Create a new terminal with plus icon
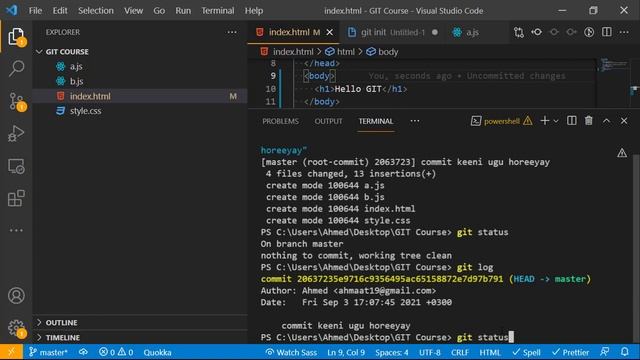 coord(544,121)
